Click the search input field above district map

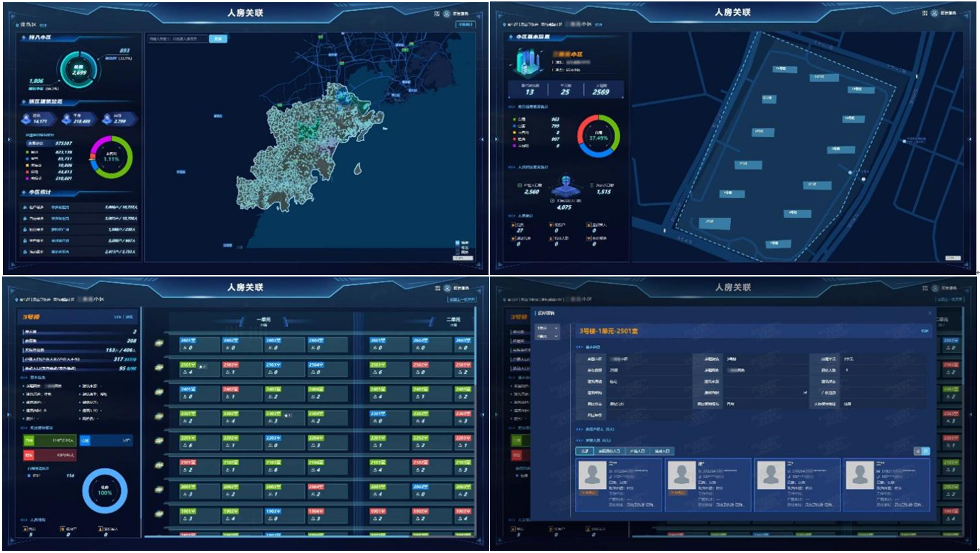(177, 39)
